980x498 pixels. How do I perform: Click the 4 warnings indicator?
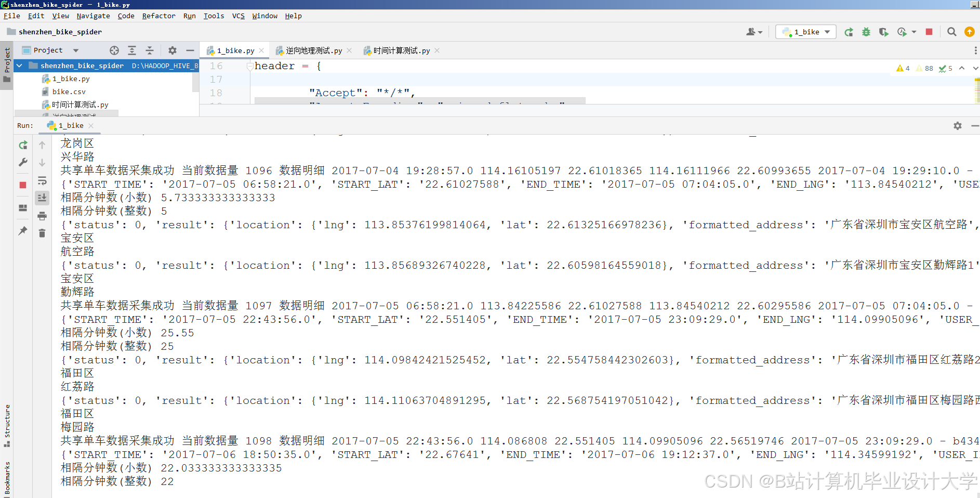pos(903,68)
